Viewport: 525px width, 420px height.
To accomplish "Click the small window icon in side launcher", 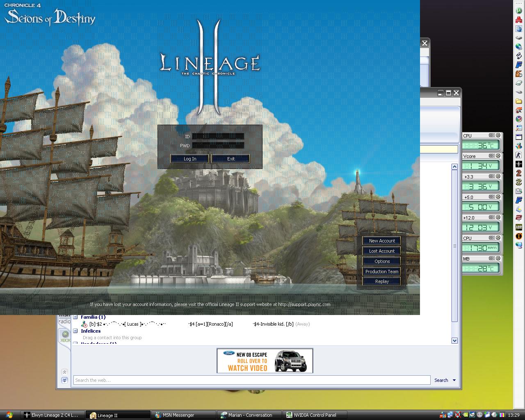I will (519, 137).
